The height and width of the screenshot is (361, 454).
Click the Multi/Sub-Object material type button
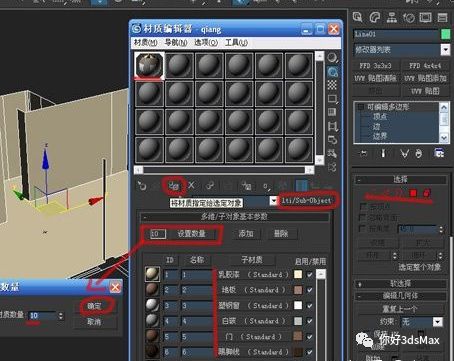(306, 201)
